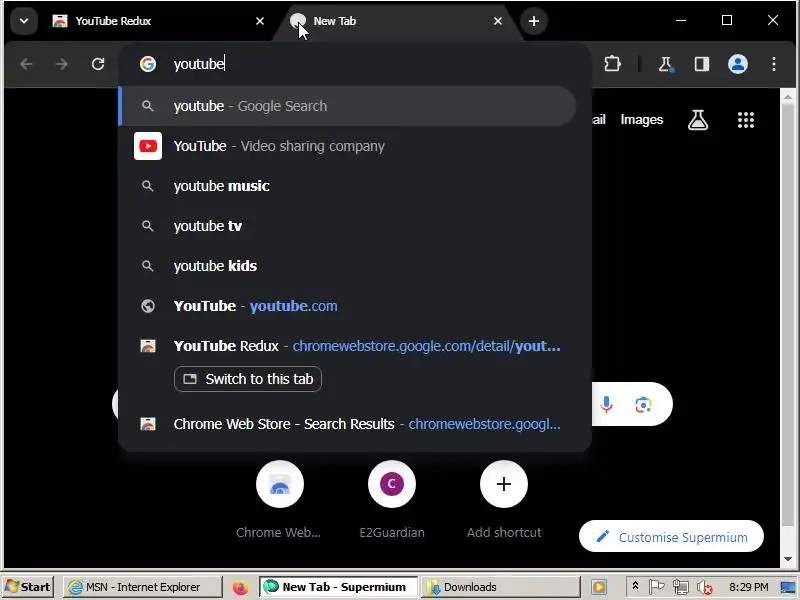Viewport: 800px width, 600px height.
Task: Open Search Labs flask on Google page
Action: (x=697, y=120)
